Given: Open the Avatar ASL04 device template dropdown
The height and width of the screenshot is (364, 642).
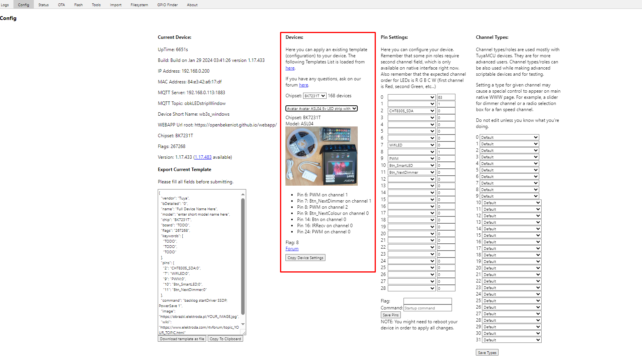Looking at the screenshot, I should pyautogui.click(x=322, y=108).
